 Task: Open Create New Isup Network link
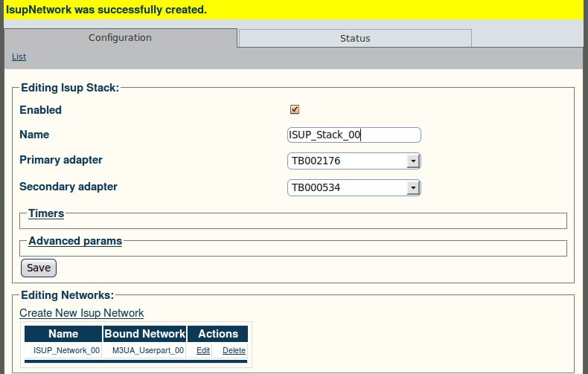pyautogui.click(x=81, y=313)
